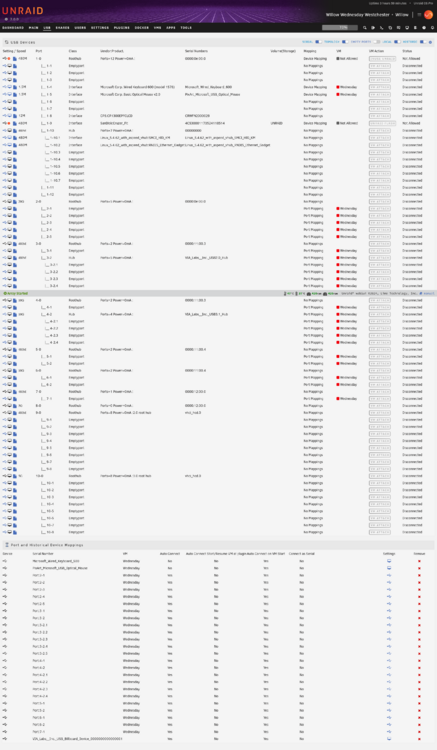Screen dimensions: 437x750
Task: Click the Port and Historical Device Mappings header icon
Action: pos(6,545)
